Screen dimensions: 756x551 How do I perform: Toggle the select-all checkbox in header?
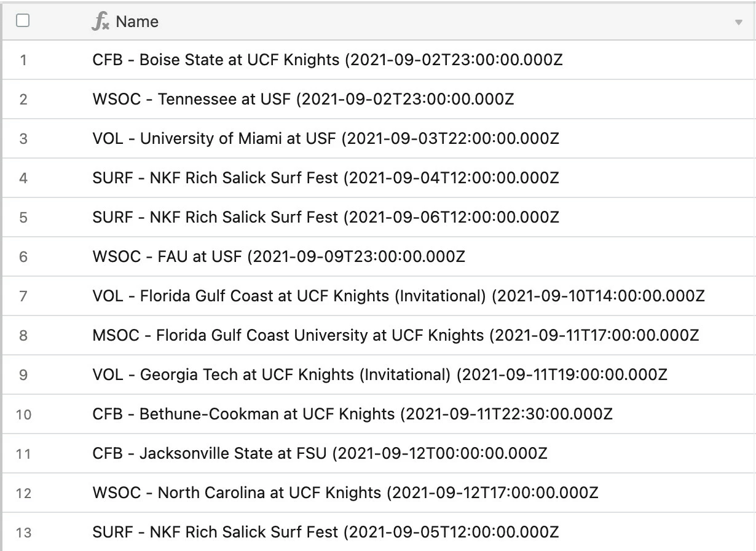tap(23, 21)
